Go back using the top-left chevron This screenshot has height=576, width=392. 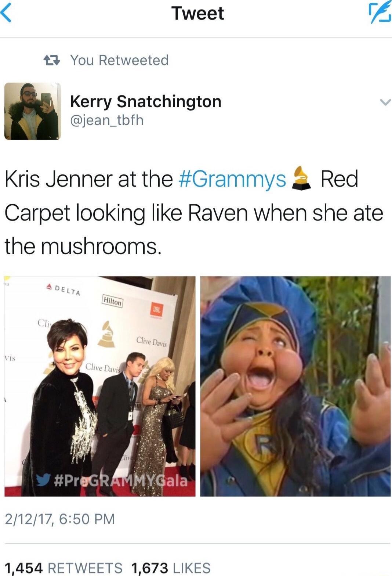click(6, 14)
